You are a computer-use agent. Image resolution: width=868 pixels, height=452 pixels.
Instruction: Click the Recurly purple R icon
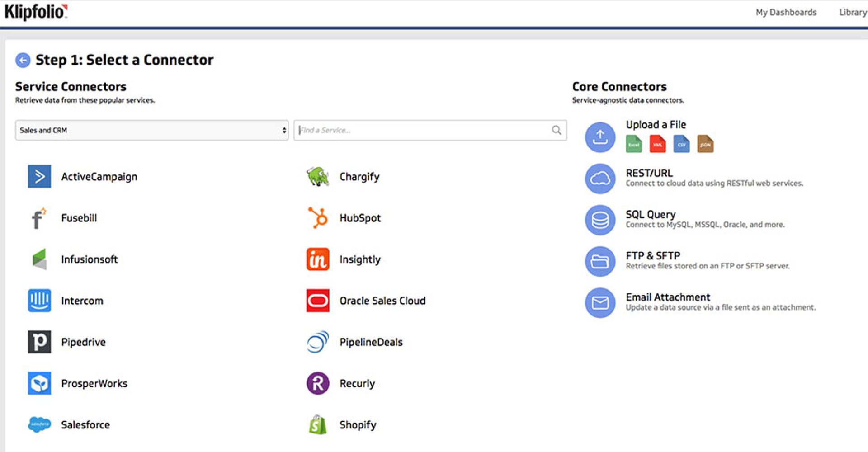click(318, 383)
